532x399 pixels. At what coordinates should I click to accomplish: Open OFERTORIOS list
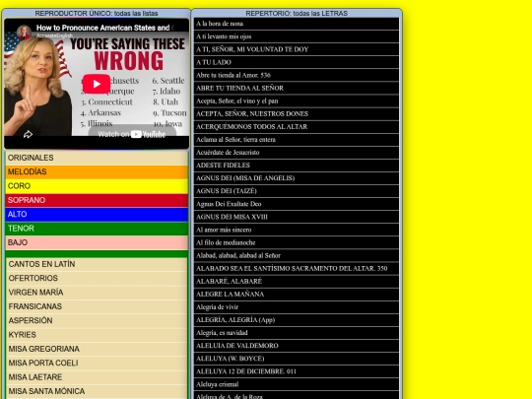[97, 278]
